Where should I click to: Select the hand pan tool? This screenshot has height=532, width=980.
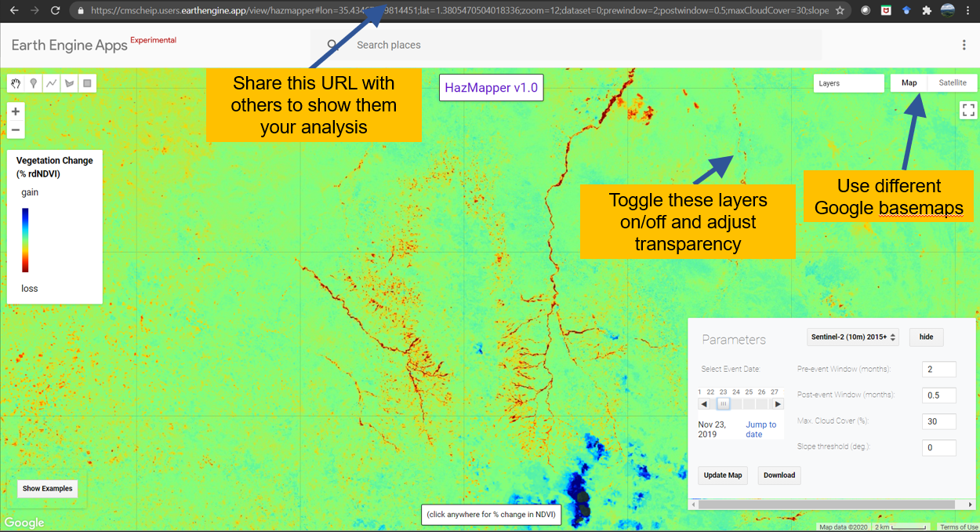16,84
